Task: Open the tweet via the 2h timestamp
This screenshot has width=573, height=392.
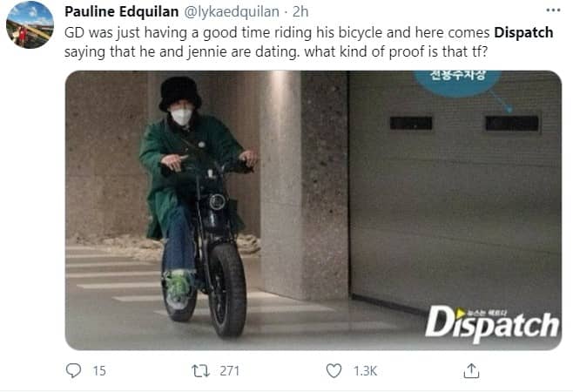Action: pyautogui.click(x=300, y=11)
